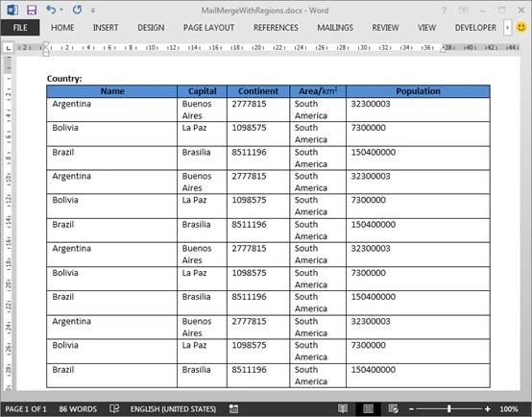Click the Capital column header

tap(203, 91)
